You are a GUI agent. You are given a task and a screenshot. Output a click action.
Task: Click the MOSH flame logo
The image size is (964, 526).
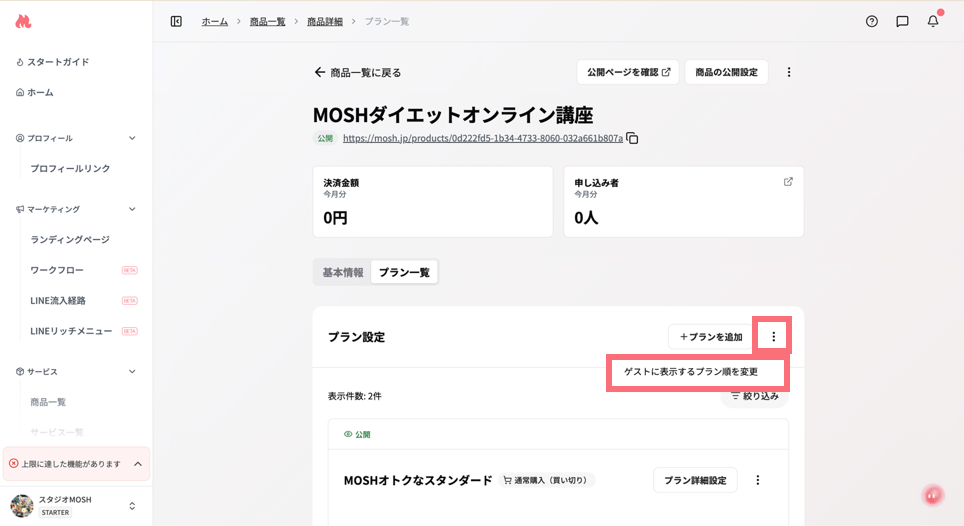23,22
